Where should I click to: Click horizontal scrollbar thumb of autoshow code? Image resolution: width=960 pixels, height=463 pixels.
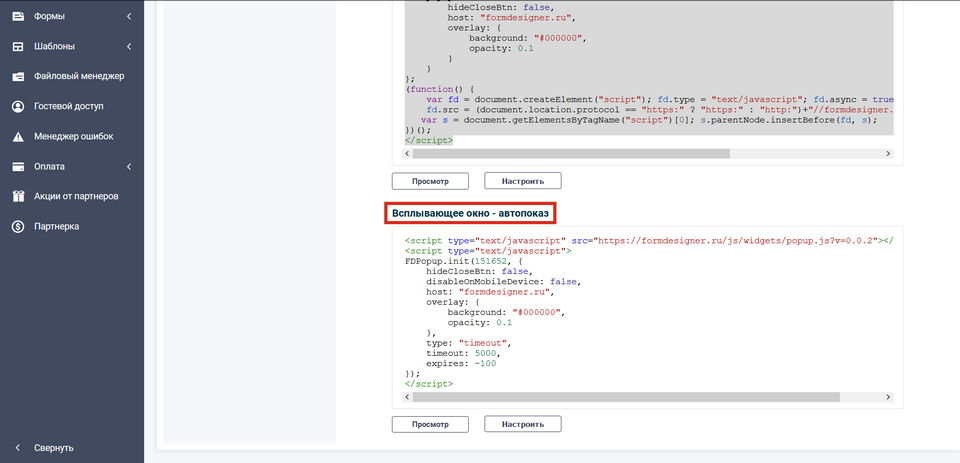570,397
